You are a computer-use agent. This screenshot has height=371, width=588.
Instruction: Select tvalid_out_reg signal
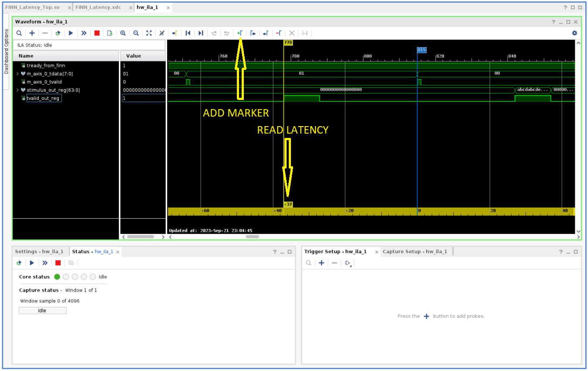(43, 98)
